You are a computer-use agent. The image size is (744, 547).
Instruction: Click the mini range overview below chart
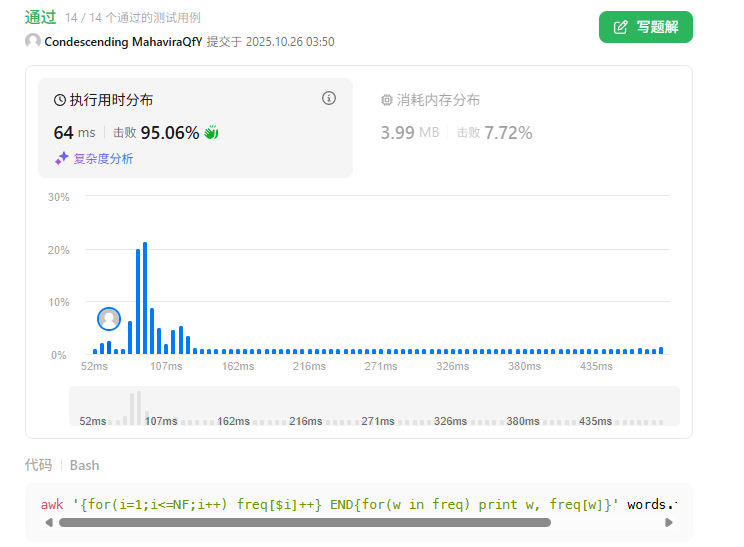click(x=374, y=406)
